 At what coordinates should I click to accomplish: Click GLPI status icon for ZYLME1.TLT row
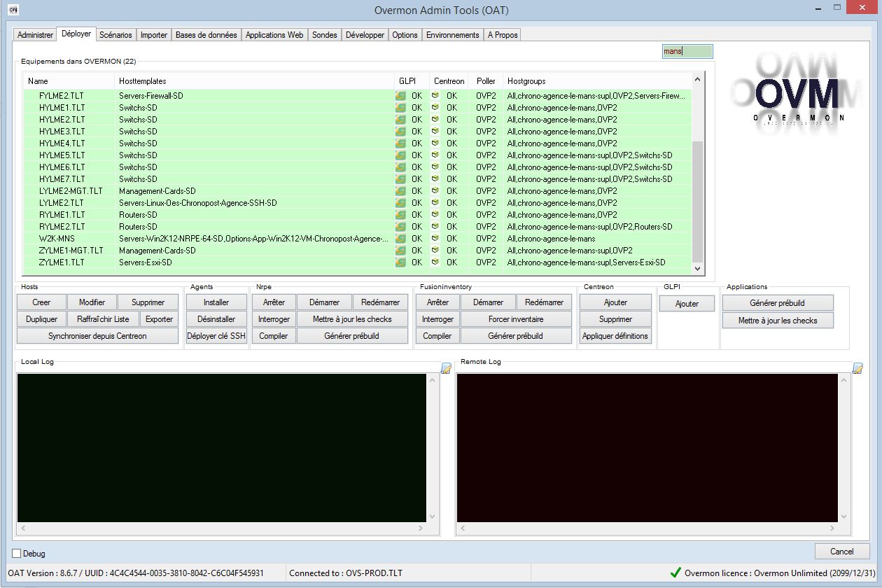click(400, 262)
